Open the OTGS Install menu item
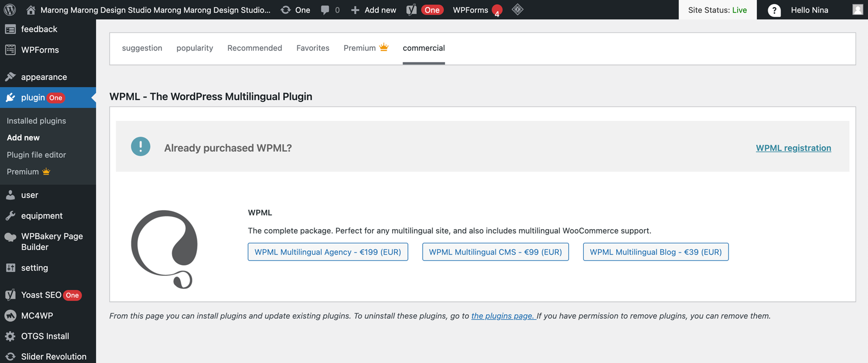This screenshot has height=363, width=868. coord(45,336)
